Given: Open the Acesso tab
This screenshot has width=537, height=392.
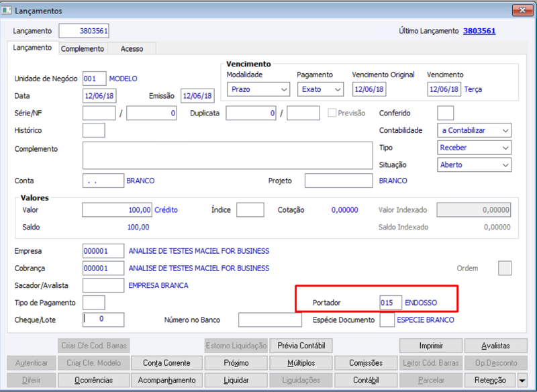Looking at the screenshot, I should click(132, 48).
